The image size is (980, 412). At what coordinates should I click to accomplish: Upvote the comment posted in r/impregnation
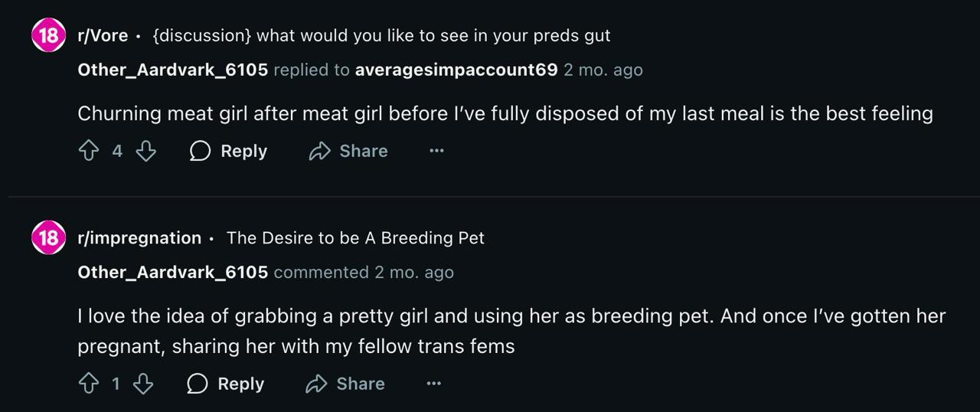[x=89, y=384]
